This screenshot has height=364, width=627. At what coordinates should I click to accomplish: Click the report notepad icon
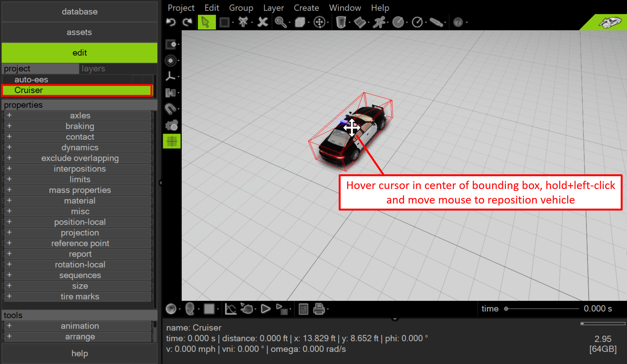point(303,309)
